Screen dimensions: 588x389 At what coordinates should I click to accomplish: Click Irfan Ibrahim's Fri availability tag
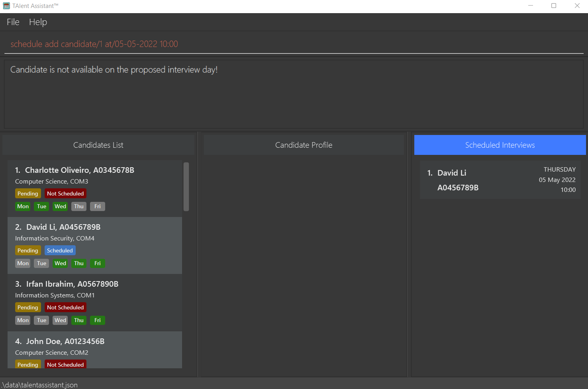pyautogui.click(x=98, y=320)
